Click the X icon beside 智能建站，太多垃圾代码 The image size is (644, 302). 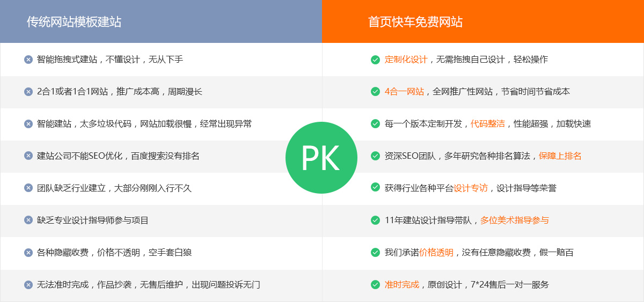tap(28, 124)
